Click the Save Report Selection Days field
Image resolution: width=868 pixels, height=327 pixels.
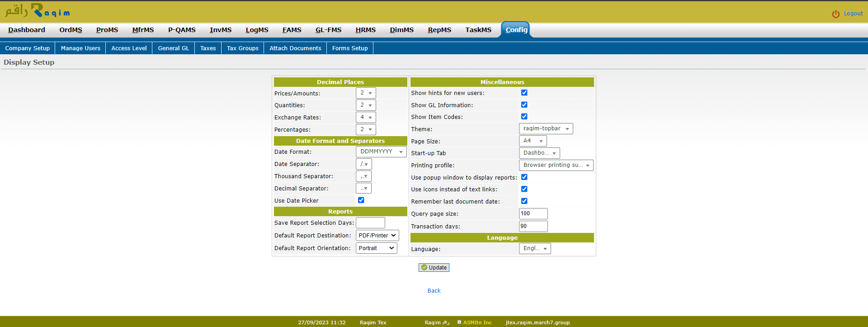click(x=370, y=223)
